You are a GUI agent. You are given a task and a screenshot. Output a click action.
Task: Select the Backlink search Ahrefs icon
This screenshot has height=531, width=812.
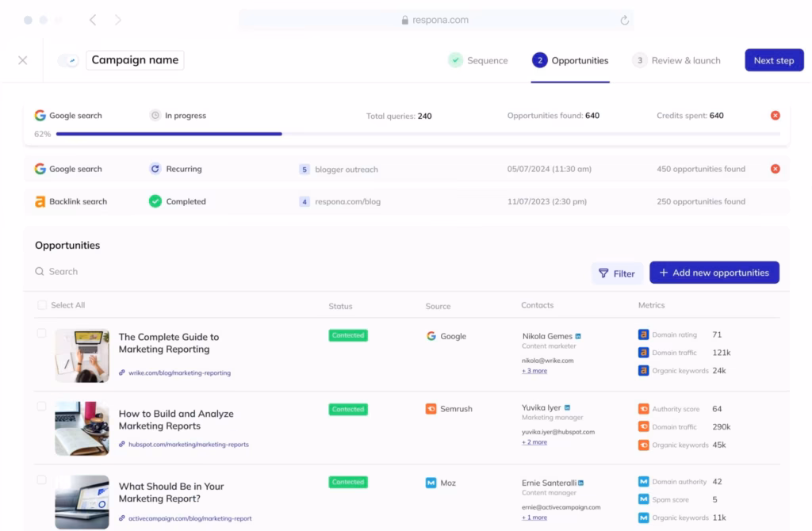[40, 201]
